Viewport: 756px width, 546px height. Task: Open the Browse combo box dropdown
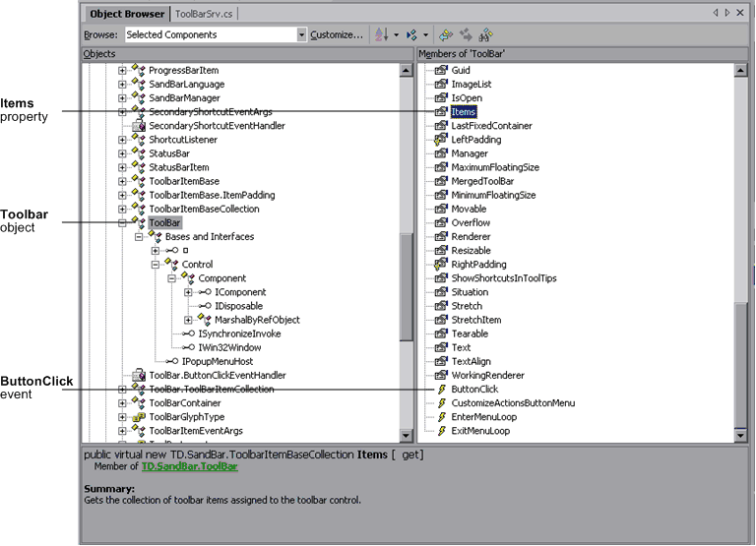301,34
